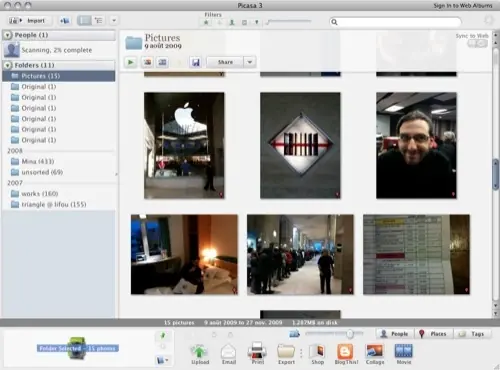Click the create movie presentation icon in header
Viewport: 500px width, 370px height.
point(163,62)
